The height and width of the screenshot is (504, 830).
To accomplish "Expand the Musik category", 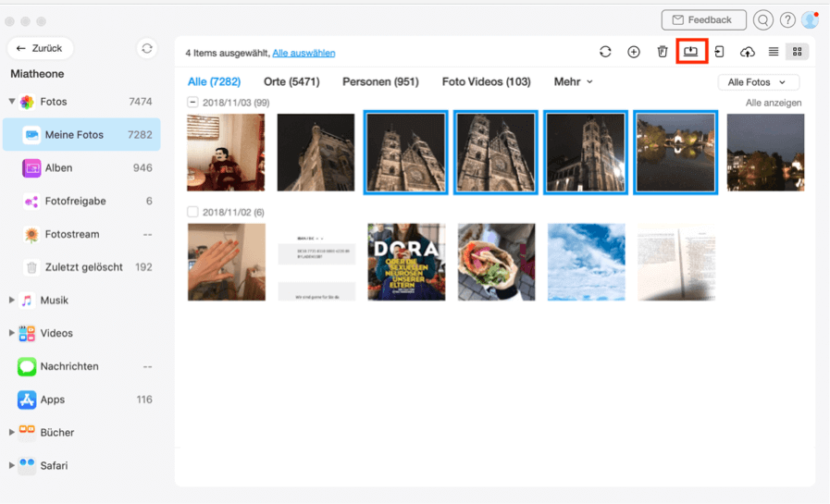I will [x=12, y=301].
